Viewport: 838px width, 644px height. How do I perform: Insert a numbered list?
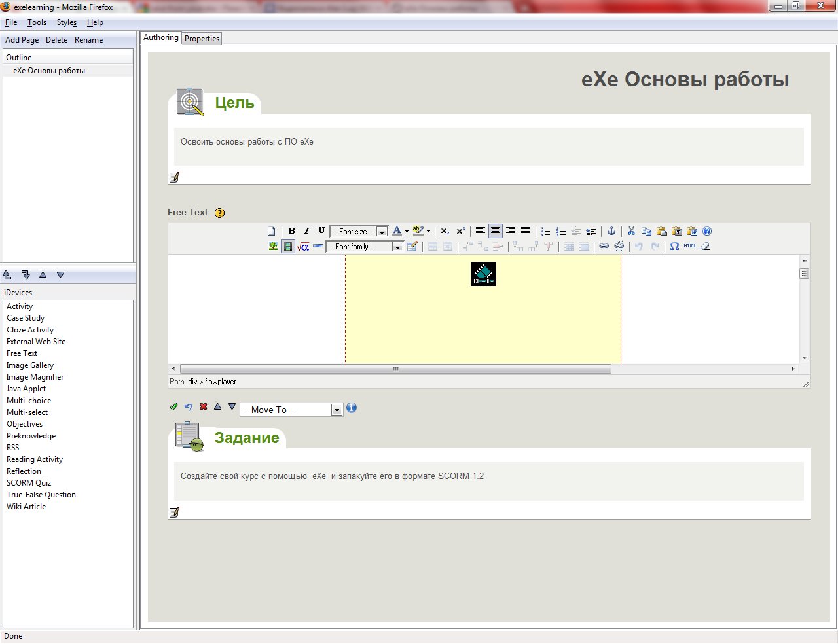pyautogui.click(x=561, y=231)
